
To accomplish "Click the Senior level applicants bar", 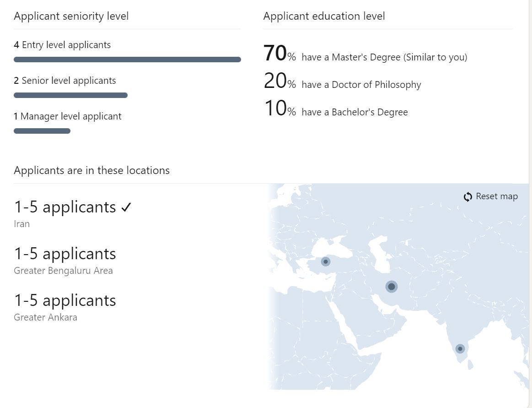I will [x=70, y=95].
